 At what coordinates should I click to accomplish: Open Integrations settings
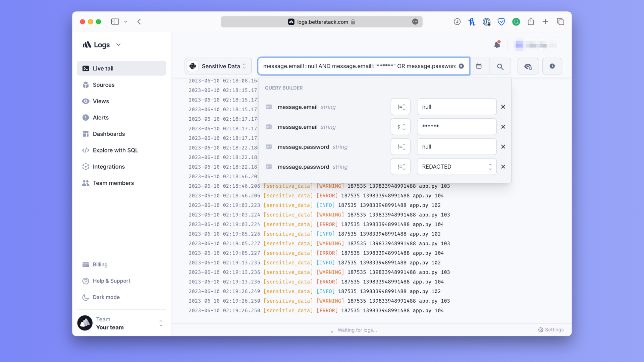click(109, 166)
